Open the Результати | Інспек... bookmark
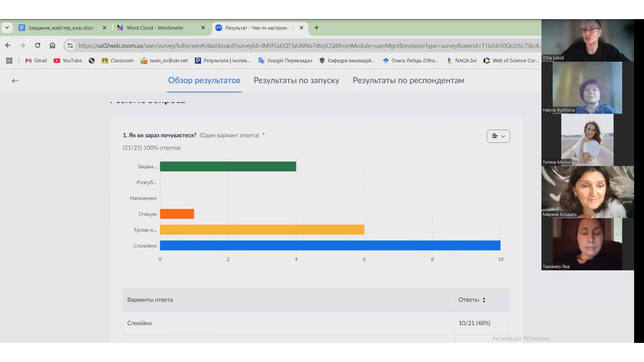This screenshot has height=362, width=644. [223, 60]
